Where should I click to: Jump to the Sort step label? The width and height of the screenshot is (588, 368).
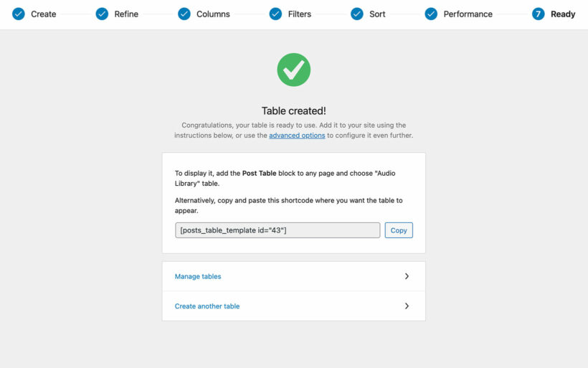pyautogui.click(x=377, y=14)
